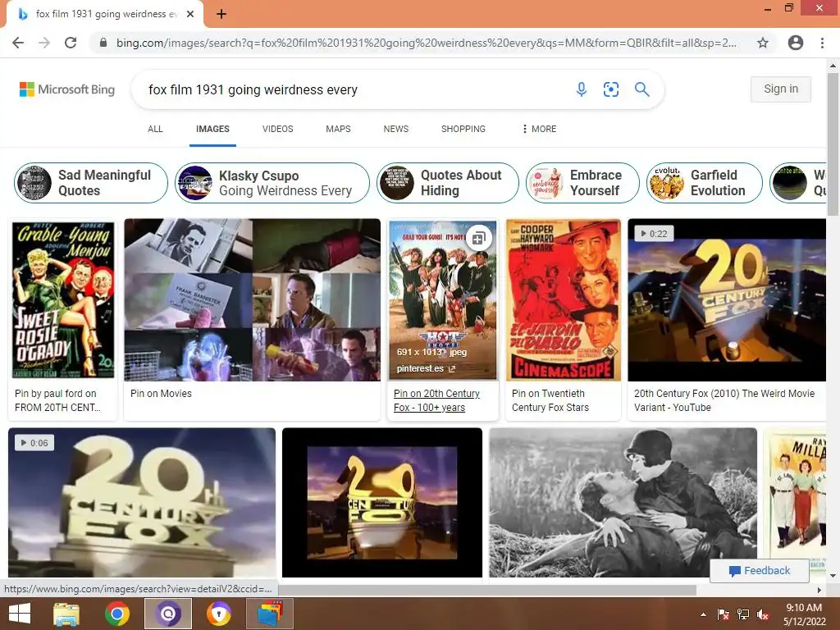The height and width of the screenshot is (630, 840).
Task: Select Sad Meaningful Quotes suggestion chip
Action: (x=90, y=183)
